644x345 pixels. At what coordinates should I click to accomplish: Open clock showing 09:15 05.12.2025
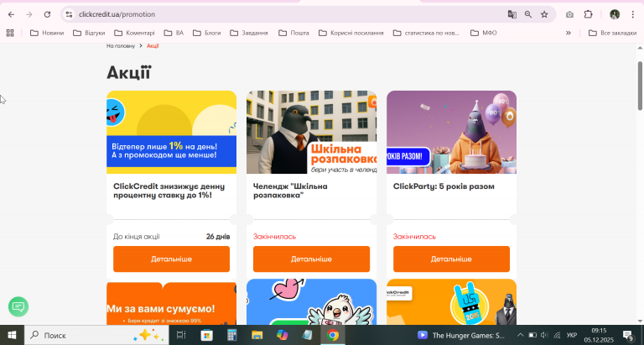[x=599, y=335]
